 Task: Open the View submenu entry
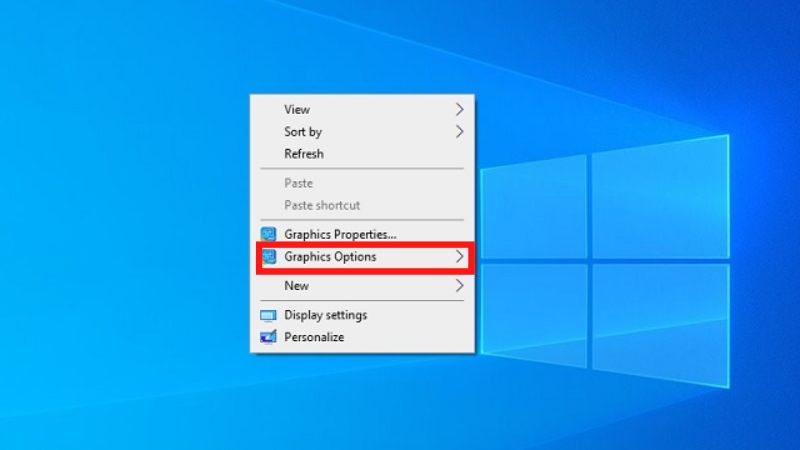coord(362,110)
